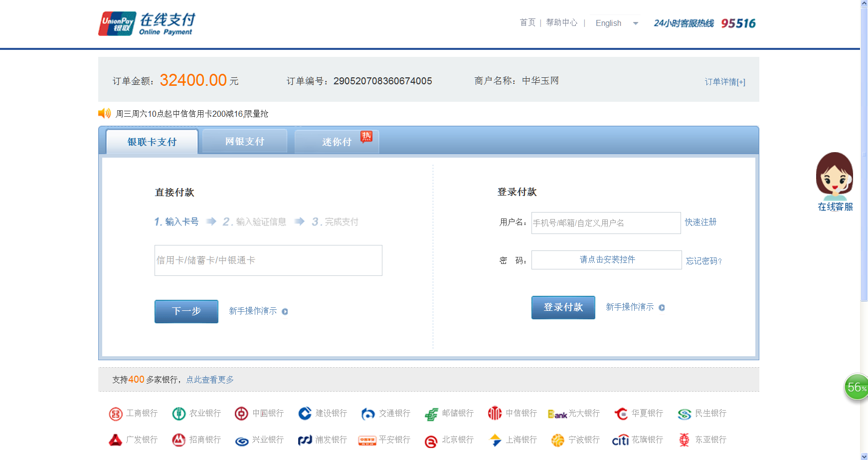The width and height of the screenshot is (868, 460).
Task: Click step label 2.输入验证信息
Action: click(x=255, y=222)
